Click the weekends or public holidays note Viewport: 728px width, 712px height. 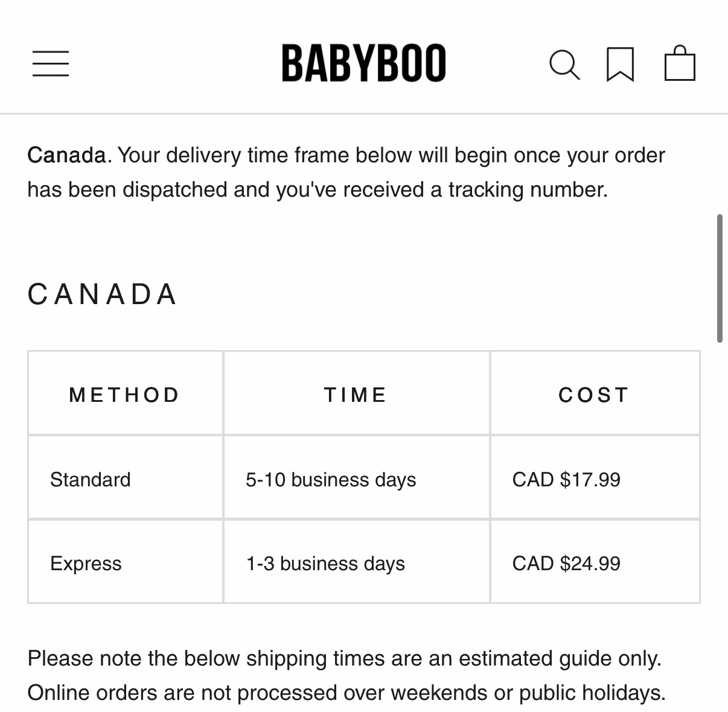(346, 693)
